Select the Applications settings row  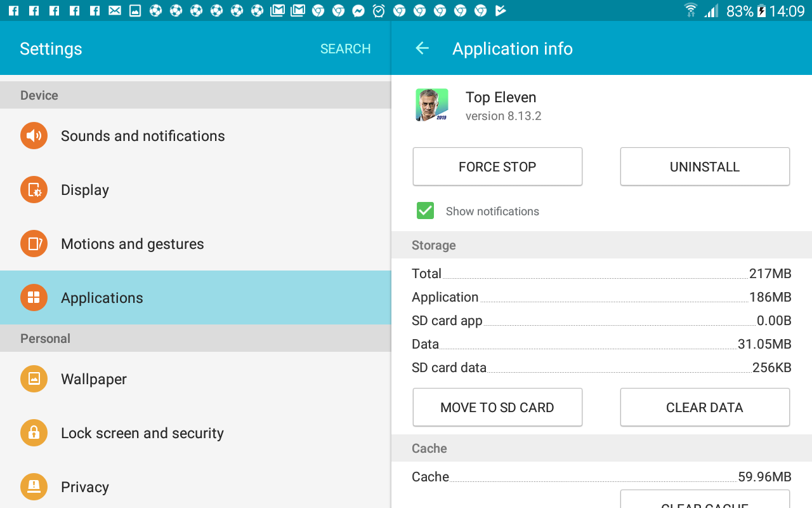click(195, 298)
